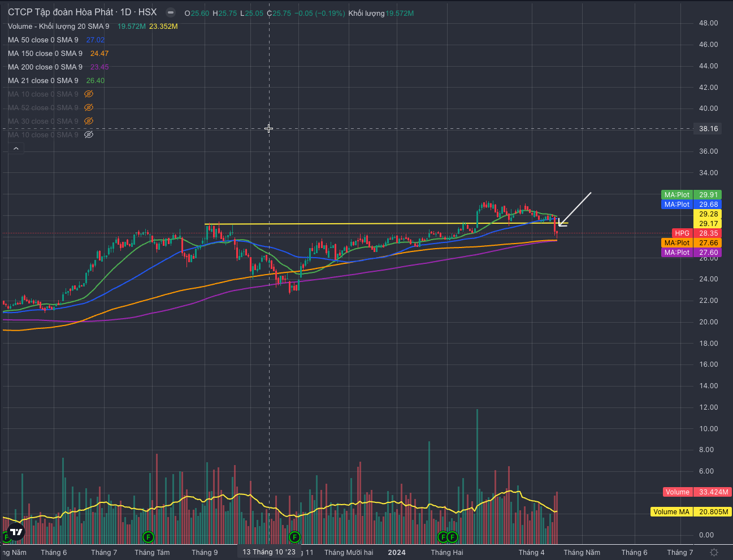Click Tháng 9 on the time axis
Screen dimensions: 733x560
[205, 553]
